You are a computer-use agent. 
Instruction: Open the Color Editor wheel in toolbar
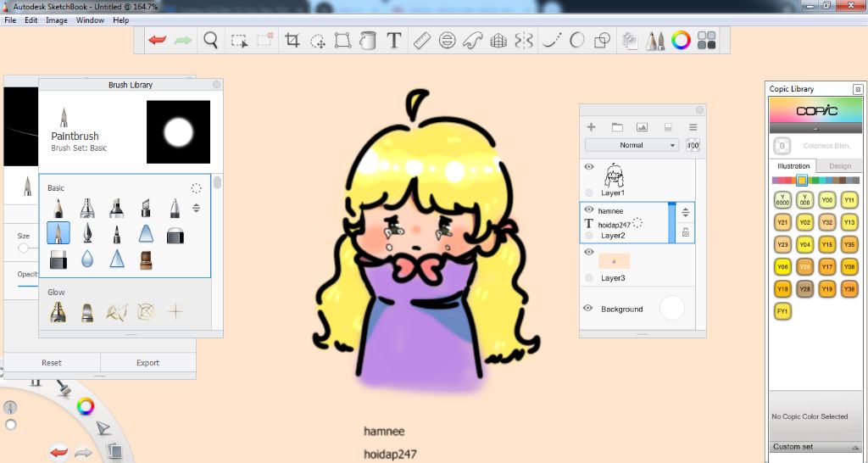pyautogui.click(x=681, y=41)
